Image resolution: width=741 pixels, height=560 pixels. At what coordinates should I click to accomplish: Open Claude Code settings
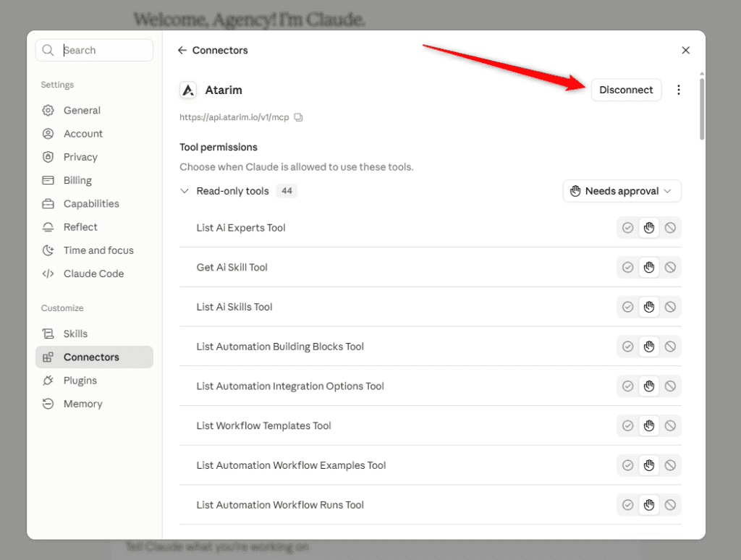94,273
